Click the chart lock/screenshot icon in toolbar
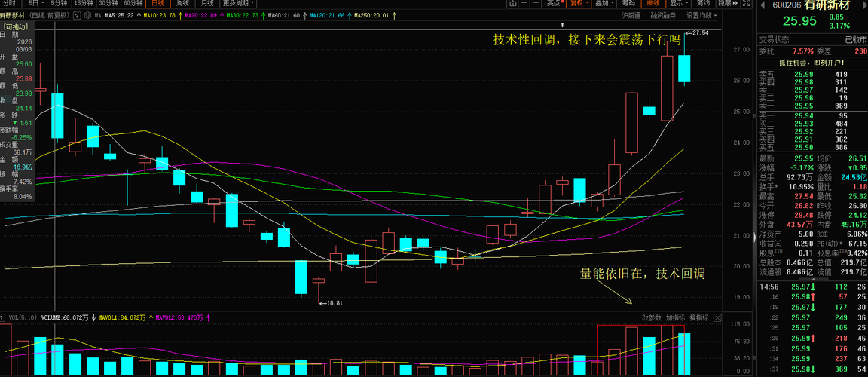 pos(513,3)
